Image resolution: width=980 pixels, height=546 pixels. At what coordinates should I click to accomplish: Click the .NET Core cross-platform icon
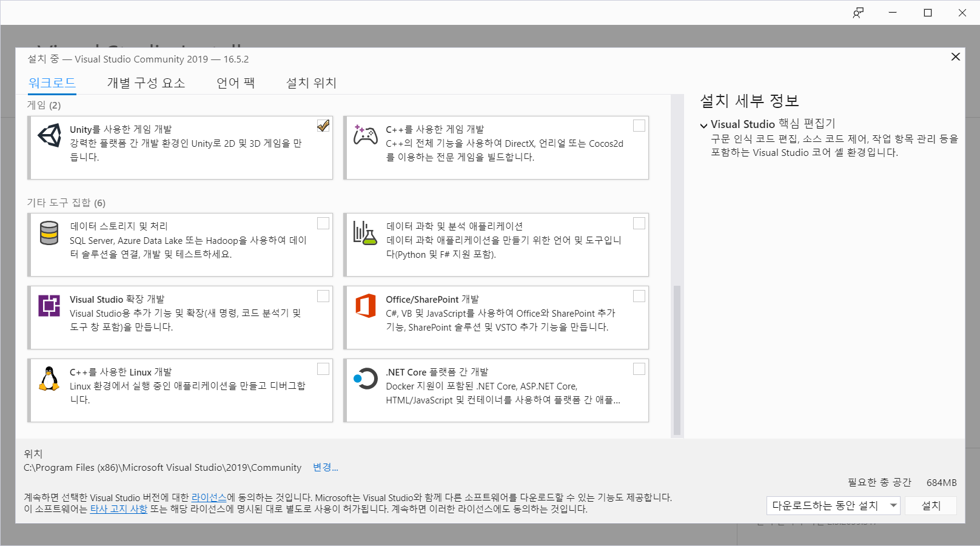point(366,379)
